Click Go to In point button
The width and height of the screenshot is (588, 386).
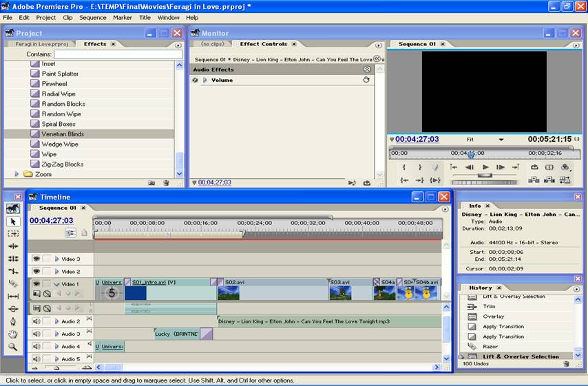404,180
